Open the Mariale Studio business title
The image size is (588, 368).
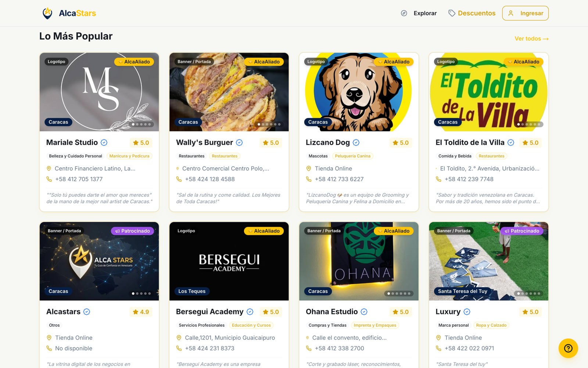coord(72,142)
